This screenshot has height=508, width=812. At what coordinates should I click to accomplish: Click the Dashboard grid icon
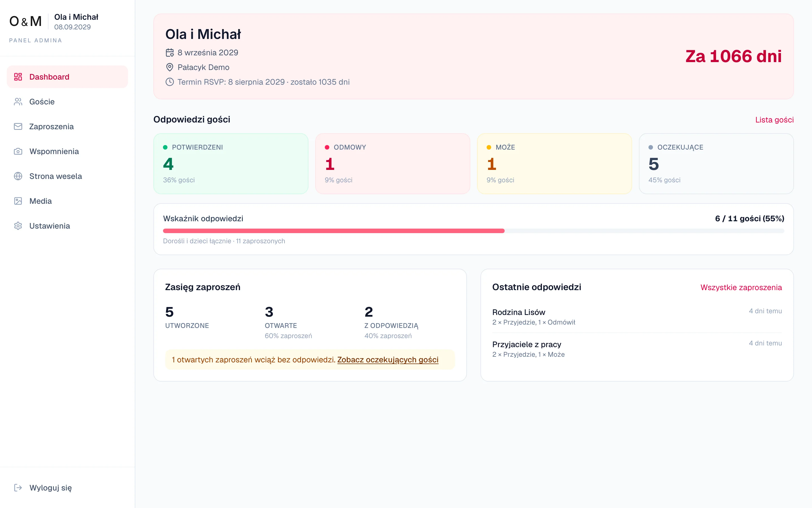[18, 77]
